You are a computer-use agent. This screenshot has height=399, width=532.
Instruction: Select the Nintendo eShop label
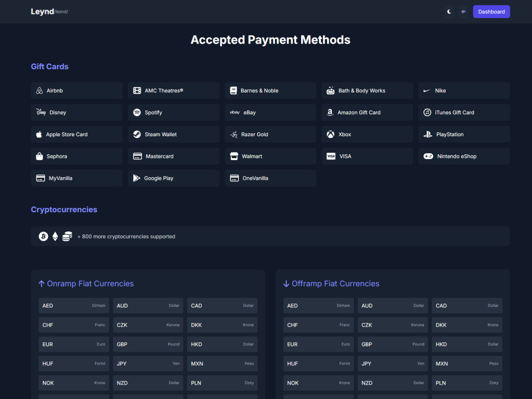[x=456, y=156]
